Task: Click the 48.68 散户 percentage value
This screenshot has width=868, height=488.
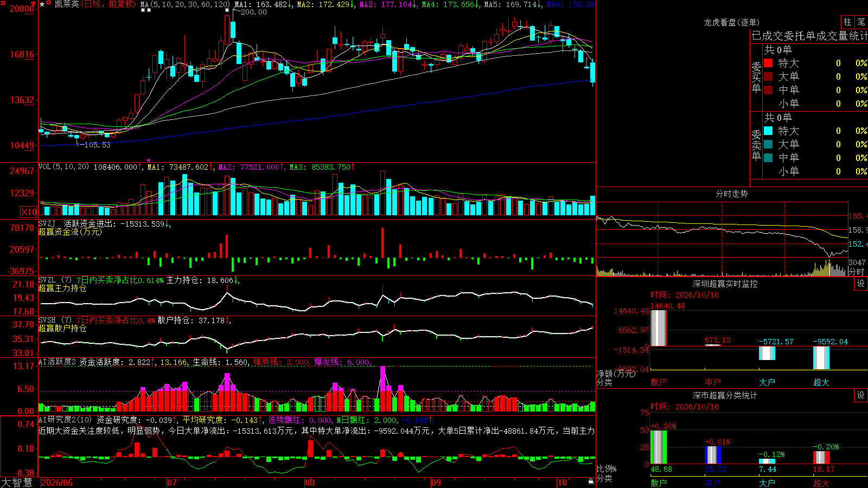Action: coord(661,469)
